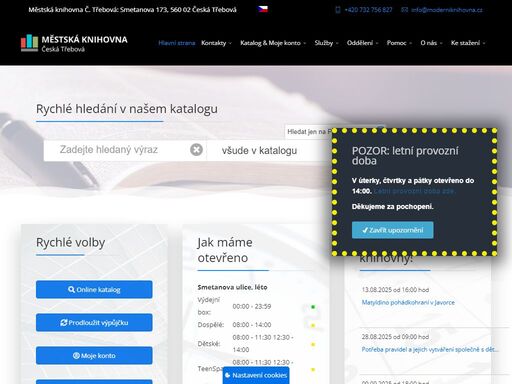The height and width of the screenshot is (384, 512).
Task: Click the 'Jak máme otevřeno' heading
Action: [x=225, y=250]
